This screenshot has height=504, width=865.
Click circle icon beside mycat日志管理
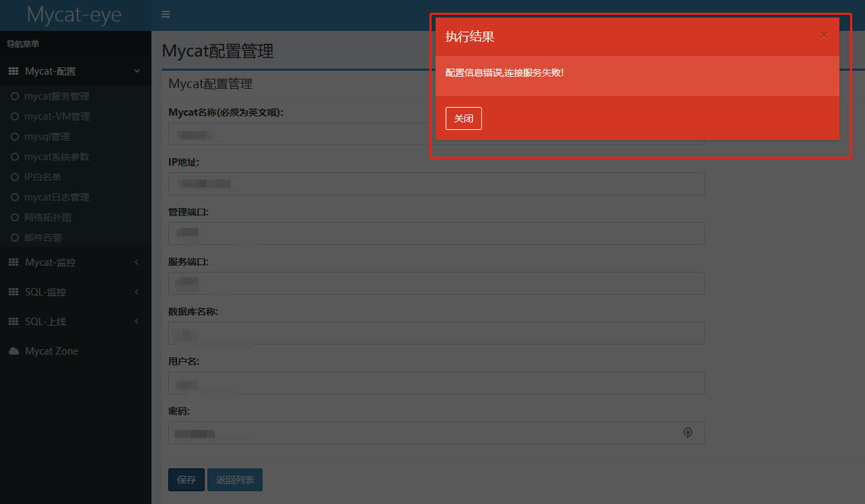(x=15, y=197)
